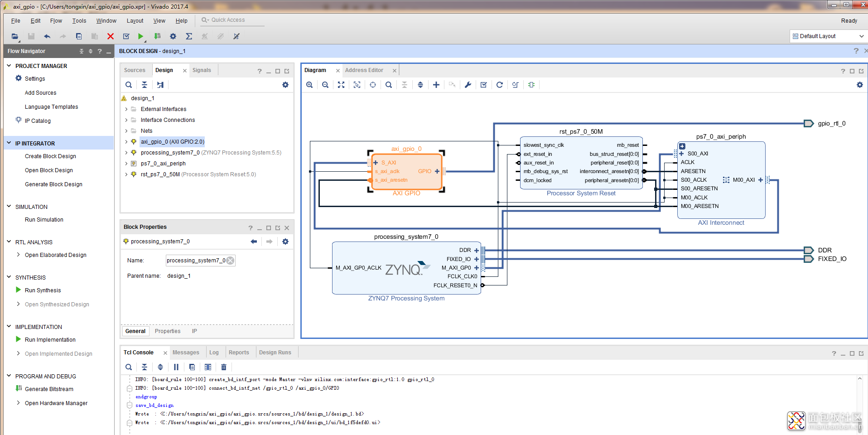This screenshot has height=435, width=868.
Task: Open the Flow menu
Action: (56, 21)
